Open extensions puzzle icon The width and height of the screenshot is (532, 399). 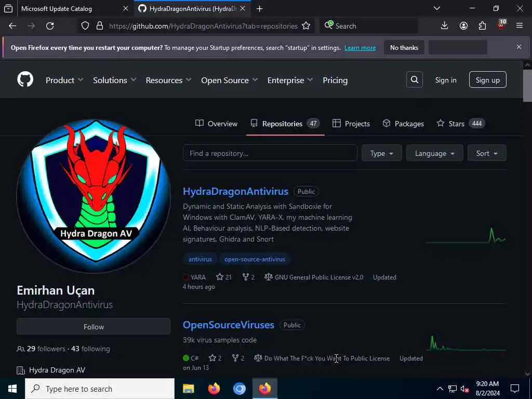(482, 26)
